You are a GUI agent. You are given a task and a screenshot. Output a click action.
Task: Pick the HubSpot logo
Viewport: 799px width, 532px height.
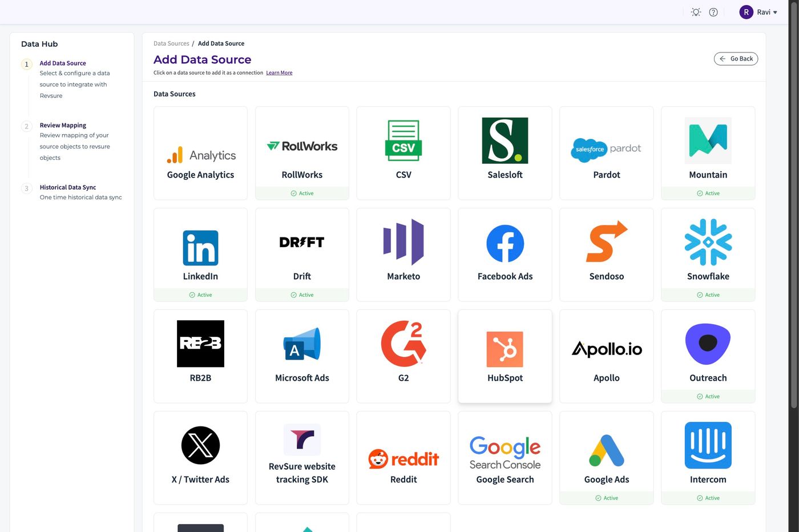pyautogui.click(x=505, y=349)
